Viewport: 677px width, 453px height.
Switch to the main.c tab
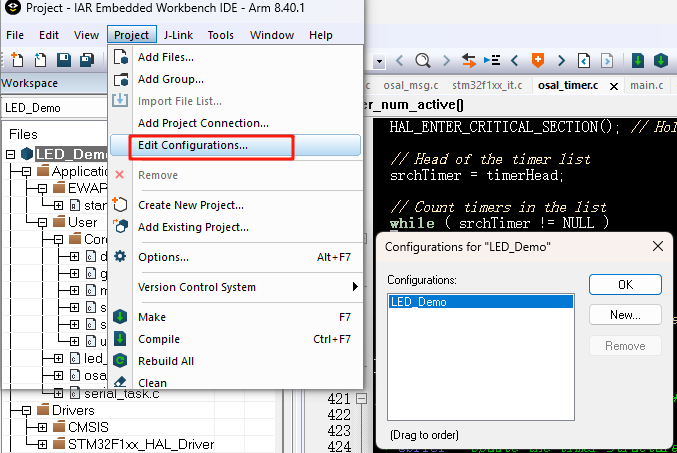tap(646, 86)
